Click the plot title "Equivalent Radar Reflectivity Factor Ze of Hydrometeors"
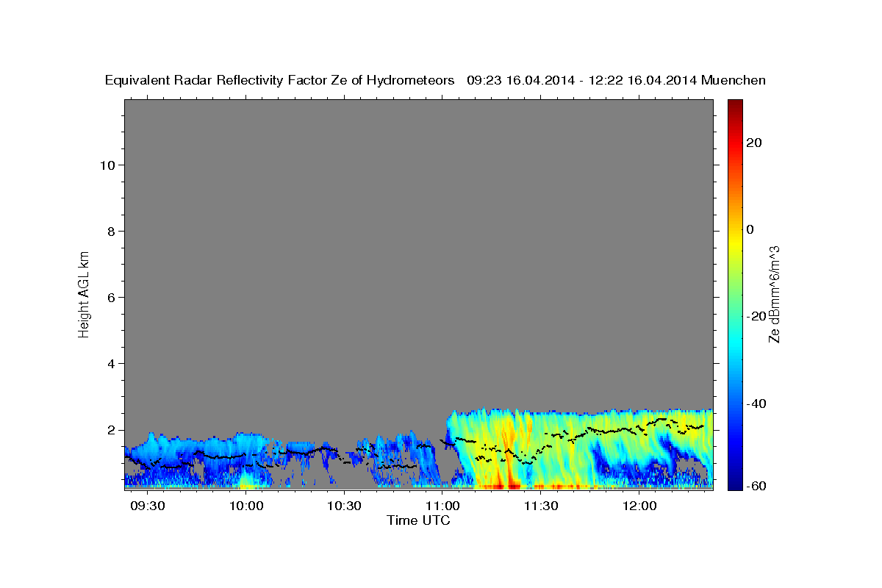The height and width of the screenshot is (588, 882). tap(280, 81)
